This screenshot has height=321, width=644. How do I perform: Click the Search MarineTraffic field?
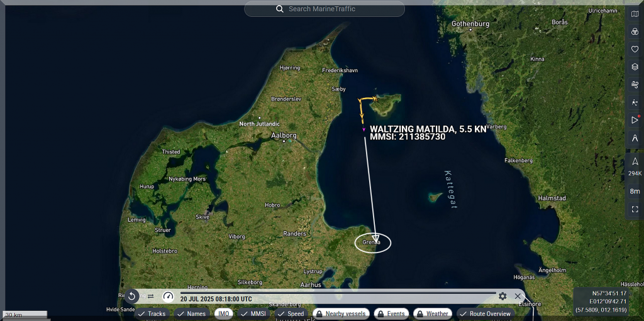pyautogui.click(x=324, y=9)
